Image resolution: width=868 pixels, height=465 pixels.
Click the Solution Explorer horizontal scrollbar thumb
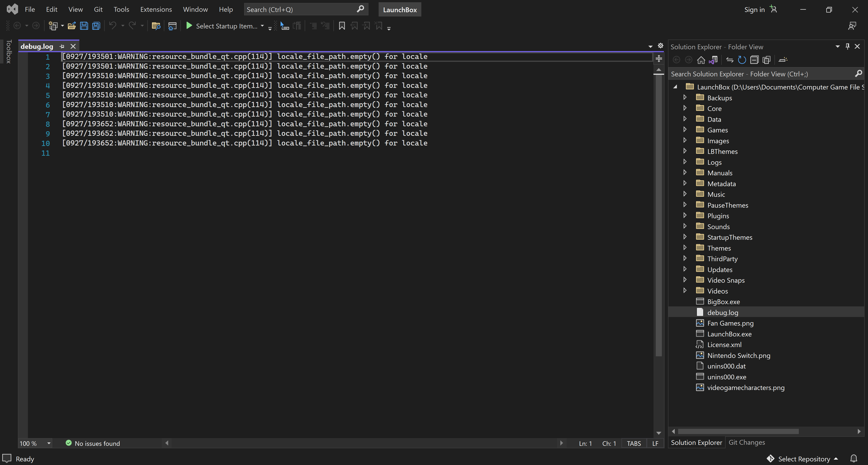(738, 431)
